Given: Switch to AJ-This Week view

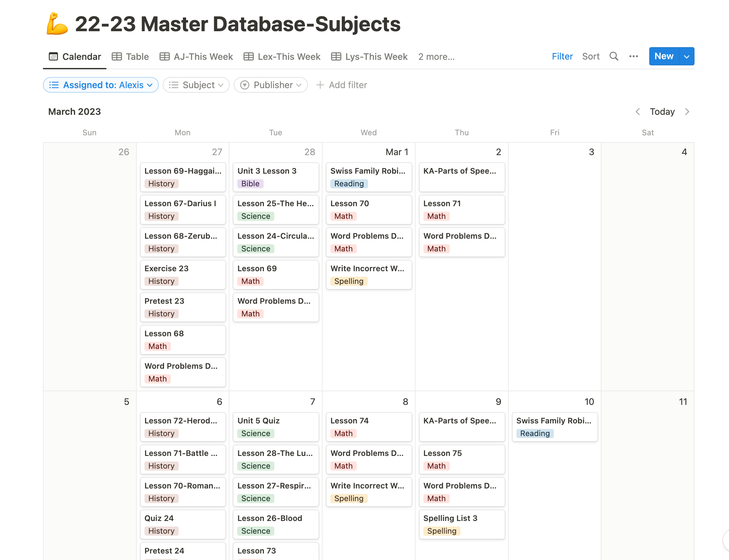Looking at the screenshot, I should 196,57.
